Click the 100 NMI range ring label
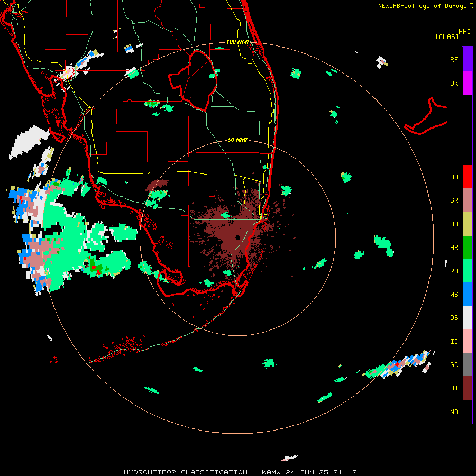 [237, 42]
